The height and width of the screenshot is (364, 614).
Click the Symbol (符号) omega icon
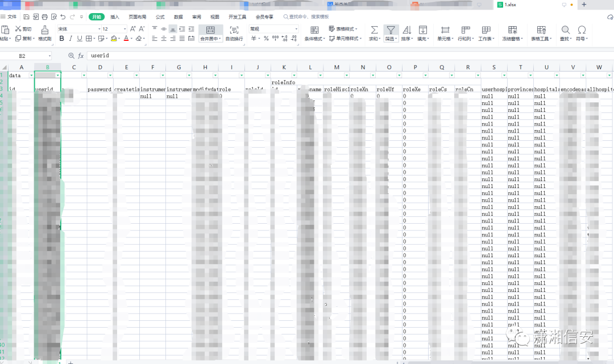tap(582, 30)
